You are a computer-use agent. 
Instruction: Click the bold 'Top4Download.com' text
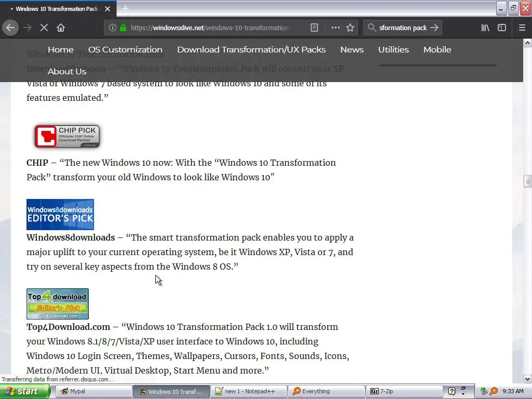point(68,327)
